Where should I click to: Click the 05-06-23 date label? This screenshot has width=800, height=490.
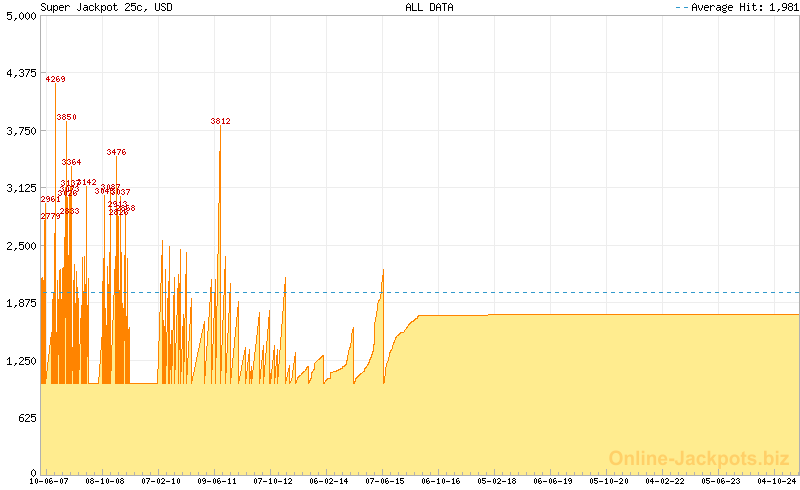(x=720, y=481)
